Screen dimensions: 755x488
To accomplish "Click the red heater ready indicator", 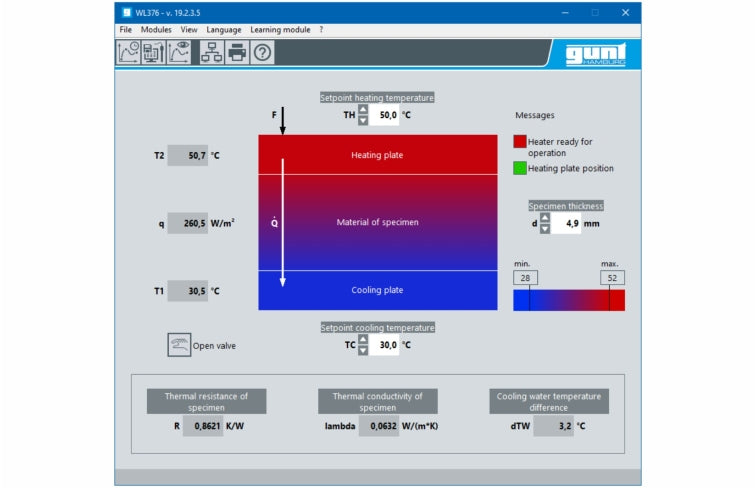I will tap(520, 142).
